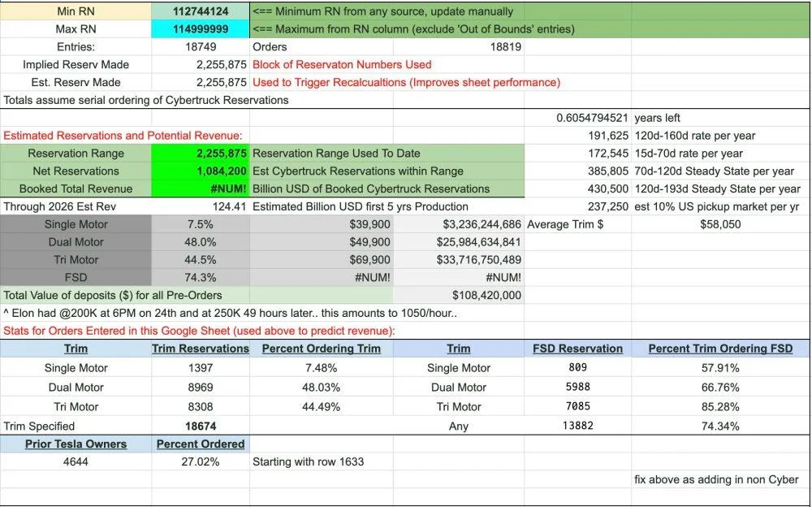
Task: Click the Average Trim $ value $58,050
Action: click(x=720, y=224)
